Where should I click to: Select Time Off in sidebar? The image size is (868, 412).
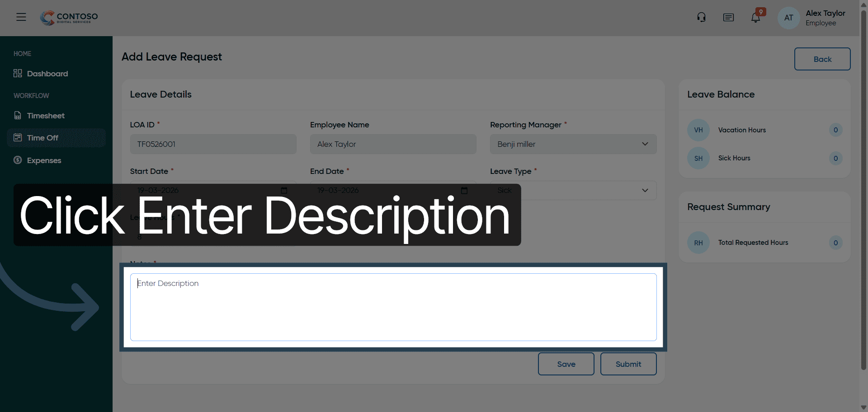pos(56,138)
